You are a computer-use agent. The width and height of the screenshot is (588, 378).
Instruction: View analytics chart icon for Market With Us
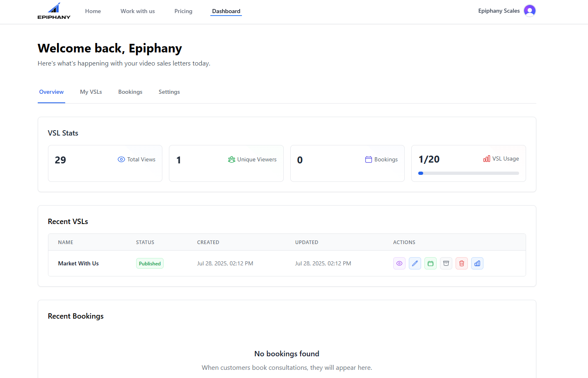[x=477, y=263]
